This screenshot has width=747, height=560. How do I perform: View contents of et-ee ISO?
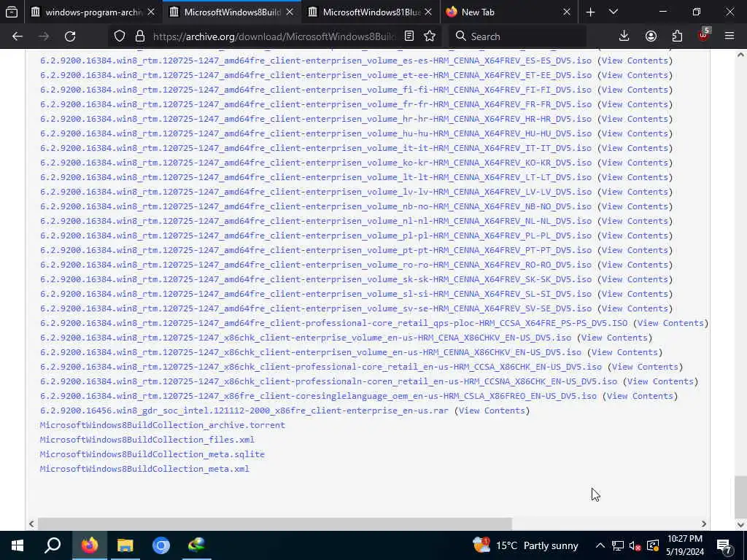pyautogui.click(x=635, y=75)
